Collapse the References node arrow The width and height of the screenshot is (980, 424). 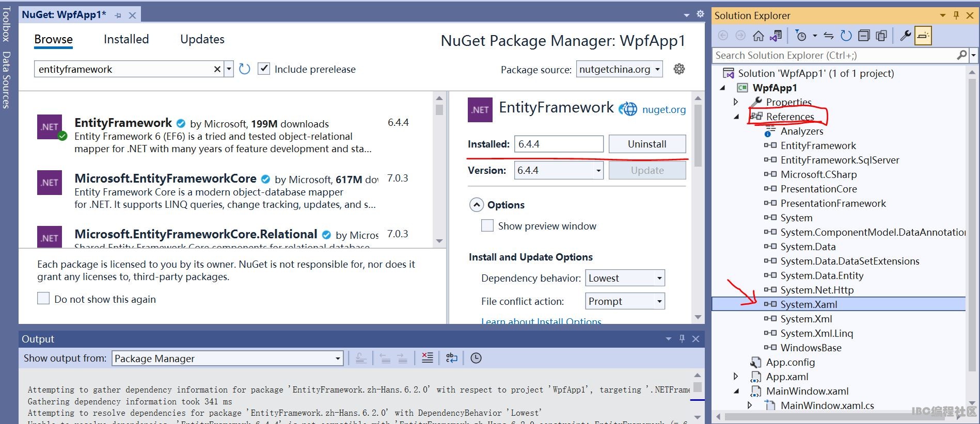pos(736,117)
